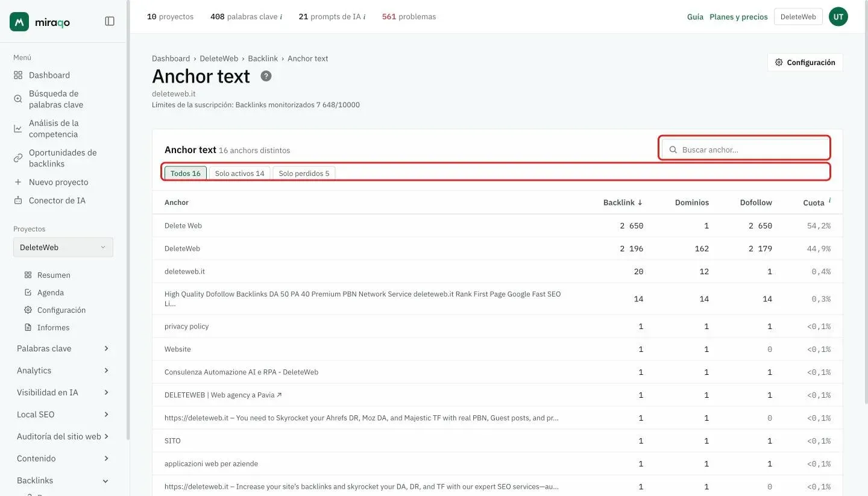Collapse the Backlinks section
Screen dimensions: 868x496
[x=63, y=480]
